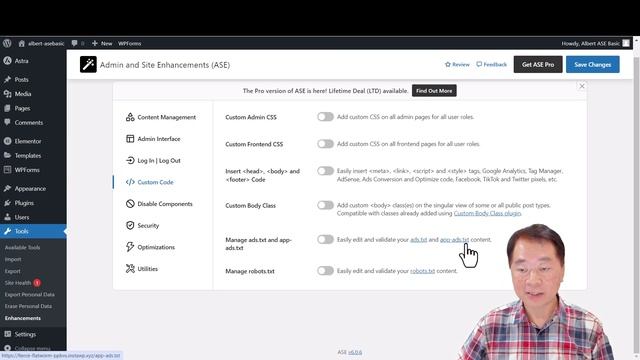Screen dimensions: 640x360
Task: Click the Review star link
Action: 457,64
